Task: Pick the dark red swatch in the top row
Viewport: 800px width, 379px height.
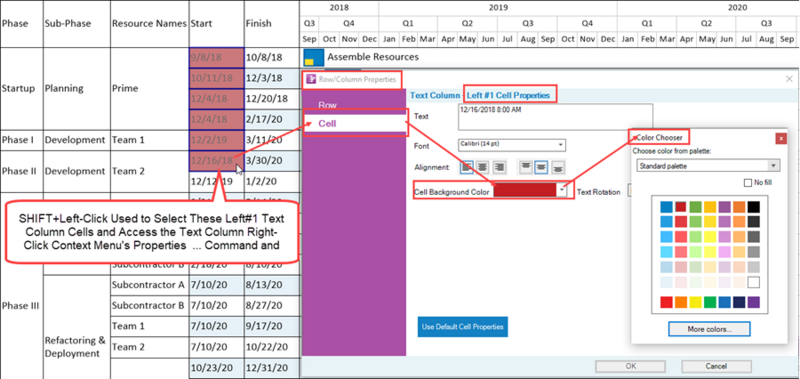Action: click(x=681, y=207)
